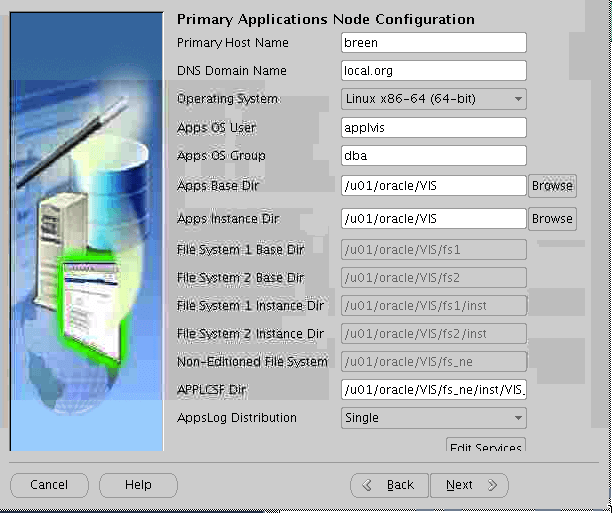Viewport: 612px width, 513px height.
Task: Browse for the Apps Instance Dir
Action: pyautogui.click(x=552, y=219)
